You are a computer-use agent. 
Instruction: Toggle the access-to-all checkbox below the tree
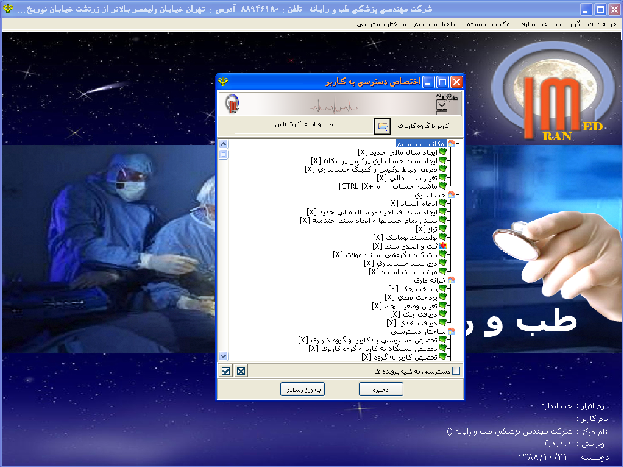pos(456,371)
